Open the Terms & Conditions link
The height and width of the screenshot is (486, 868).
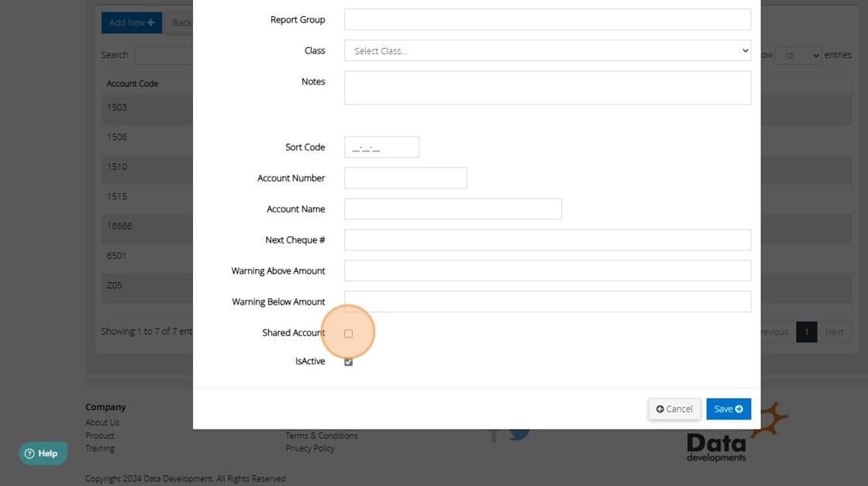[322, 436]
